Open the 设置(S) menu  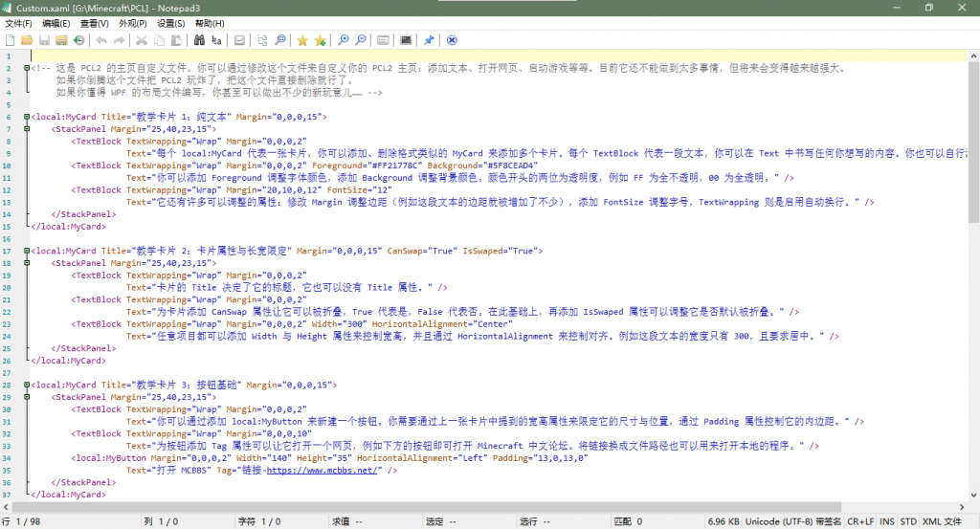tap(171, 23)
